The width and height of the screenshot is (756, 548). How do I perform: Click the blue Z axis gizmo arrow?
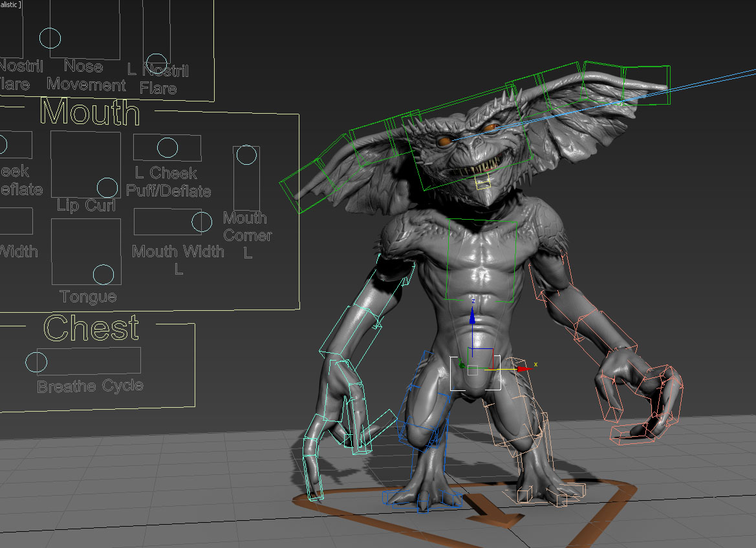[472, 316]
